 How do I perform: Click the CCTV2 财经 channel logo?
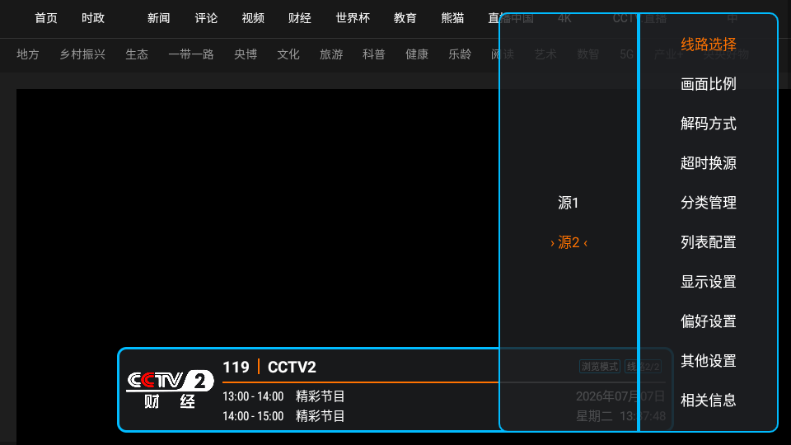coord(170,390)
